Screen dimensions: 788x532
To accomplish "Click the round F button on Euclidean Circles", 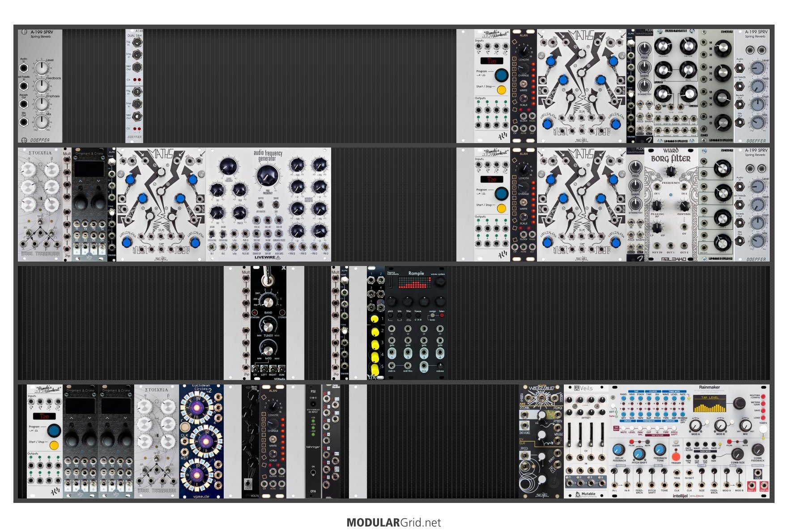I will coord(185,427).
